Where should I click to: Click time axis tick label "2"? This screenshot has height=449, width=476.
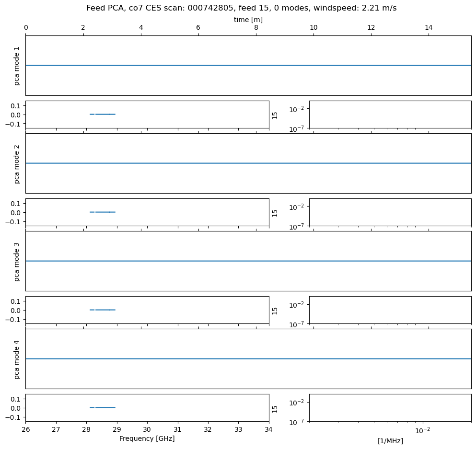click(83, 28)
